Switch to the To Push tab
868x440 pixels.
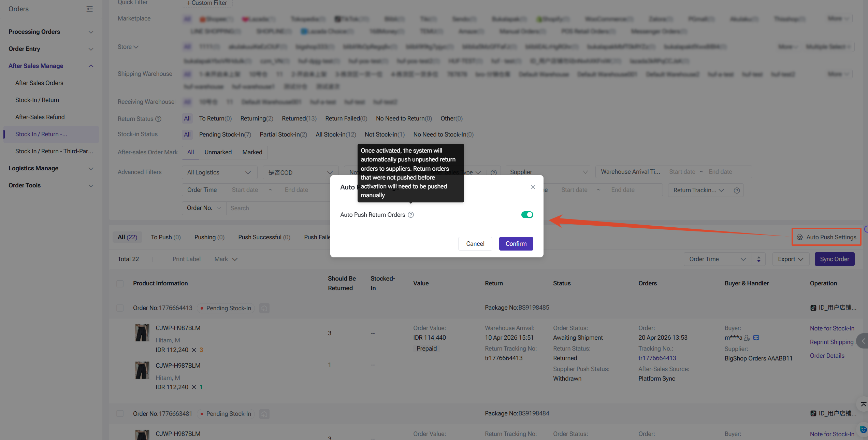(x=165, y=237)
